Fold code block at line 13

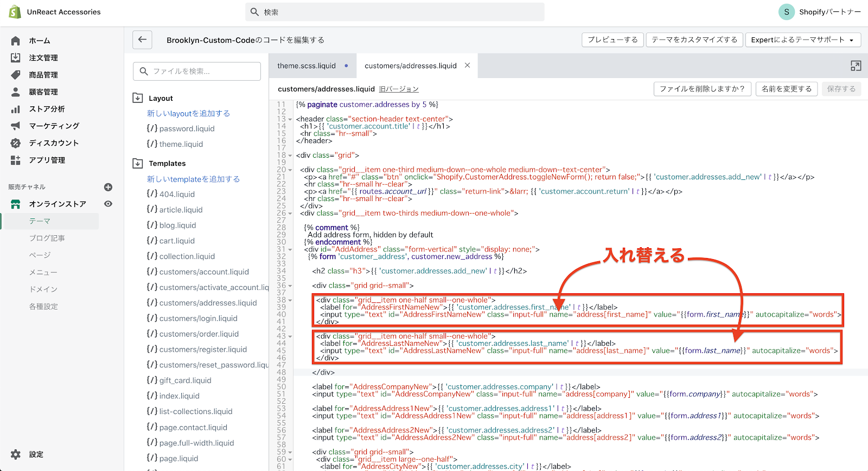click(x=290, y=119)
